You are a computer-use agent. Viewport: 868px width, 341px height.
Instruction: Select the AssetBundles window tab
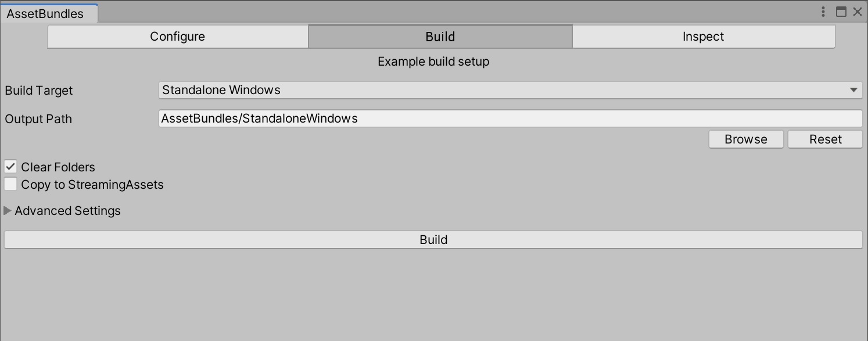click(45, 13)
